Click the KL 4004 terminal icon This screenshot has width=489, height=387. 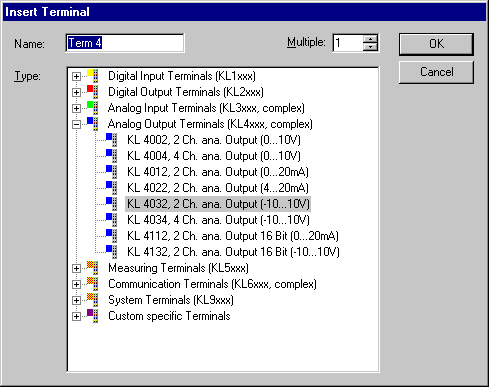(112, 156)
